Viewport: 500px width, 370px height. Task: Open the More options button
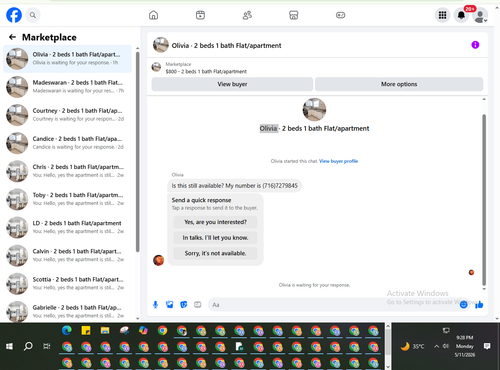399,84
